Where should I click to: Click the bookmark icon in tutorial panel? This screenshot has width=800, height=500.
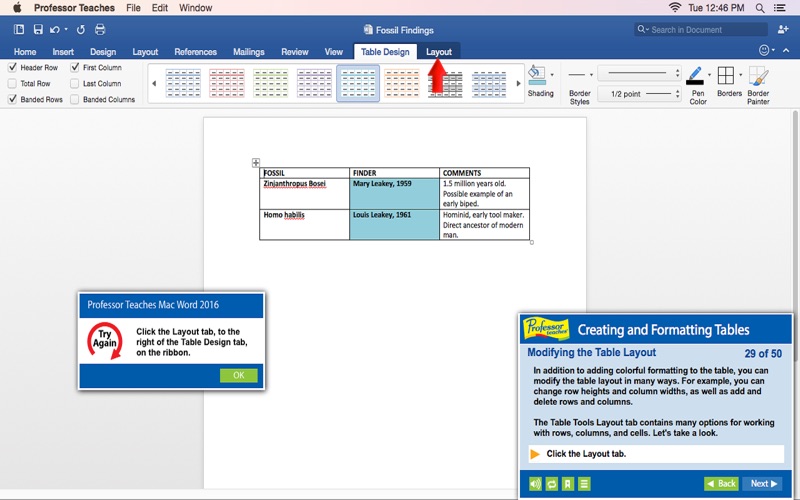(x=568, y=484)
